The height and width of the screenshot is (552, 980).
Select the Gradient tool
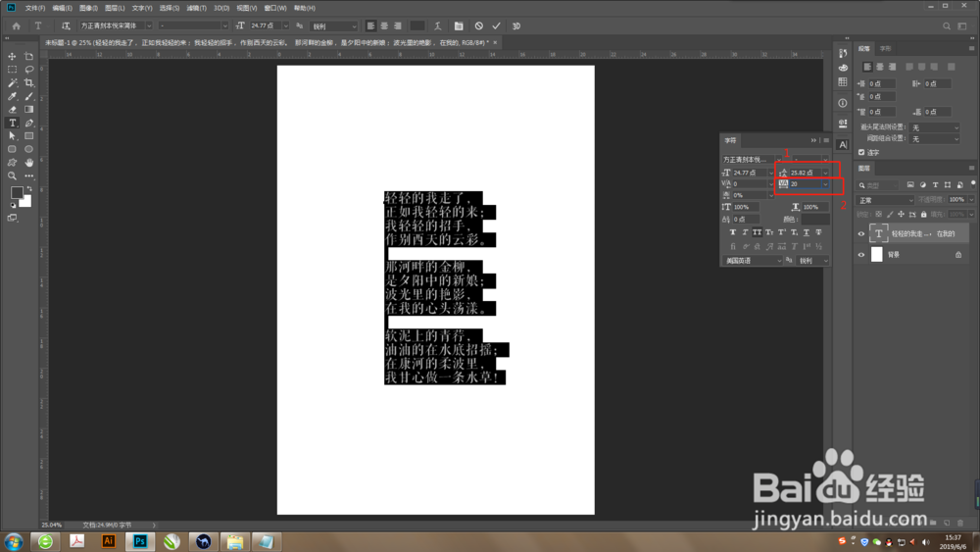pos(28,110)
